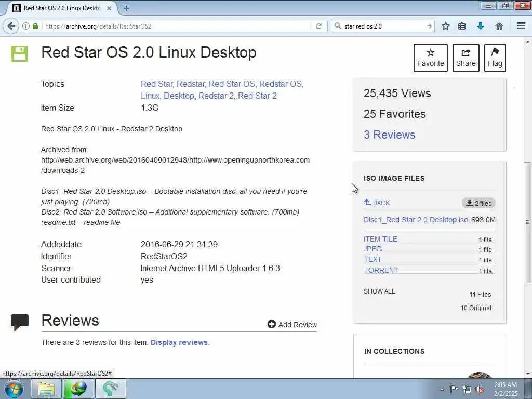Open the clock showing 2:05 AM
Image resolution: width=532 pixels, height=399 pixels.
tap(506, 389)
